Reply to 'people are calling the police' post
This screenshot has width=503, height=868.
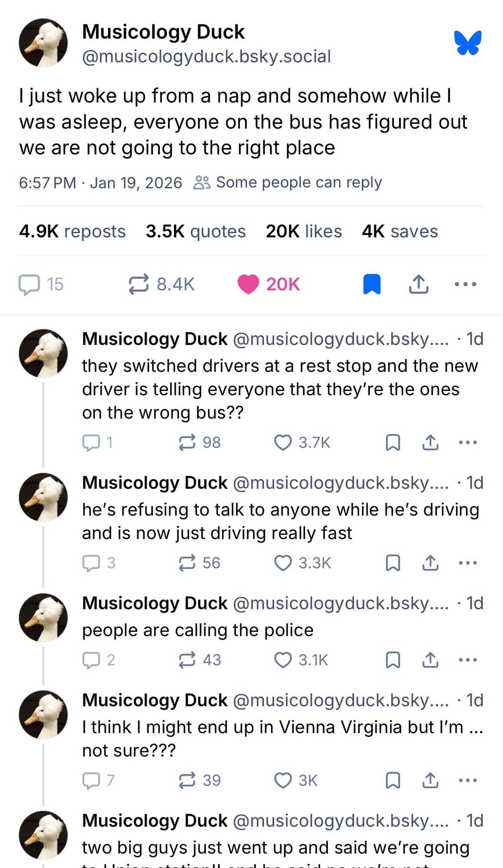(x=91, y=660)
